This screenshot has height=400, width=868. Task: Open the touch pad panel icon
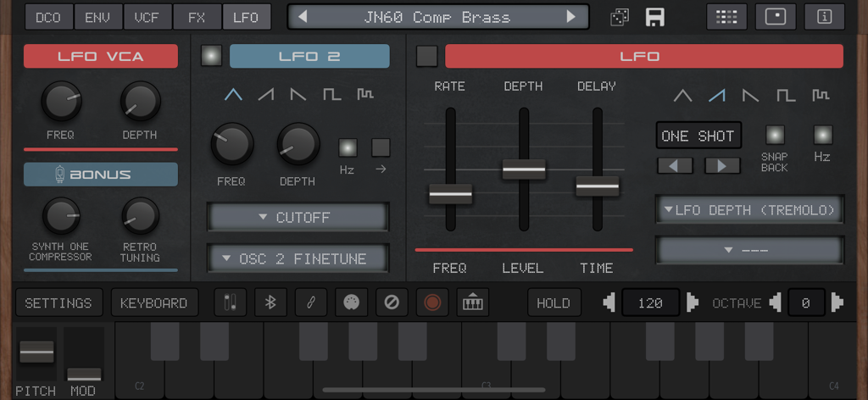coord(776,17)
